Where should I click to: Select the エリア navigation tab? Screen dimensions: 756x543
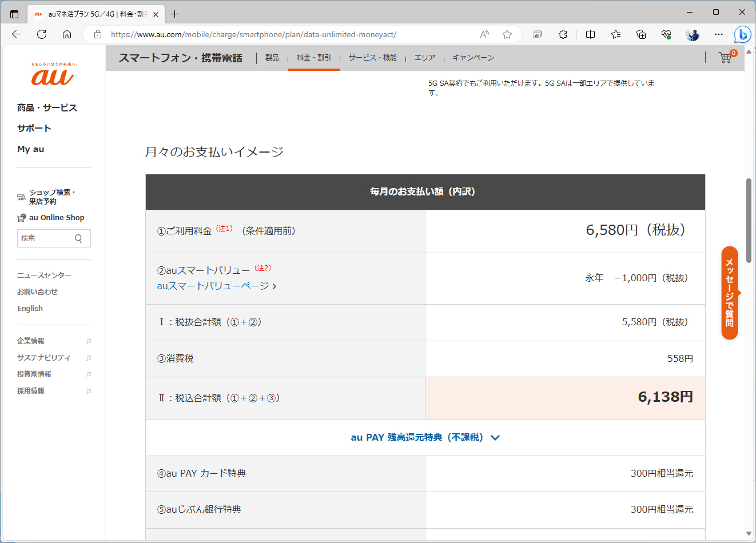[x=425, y=58]
